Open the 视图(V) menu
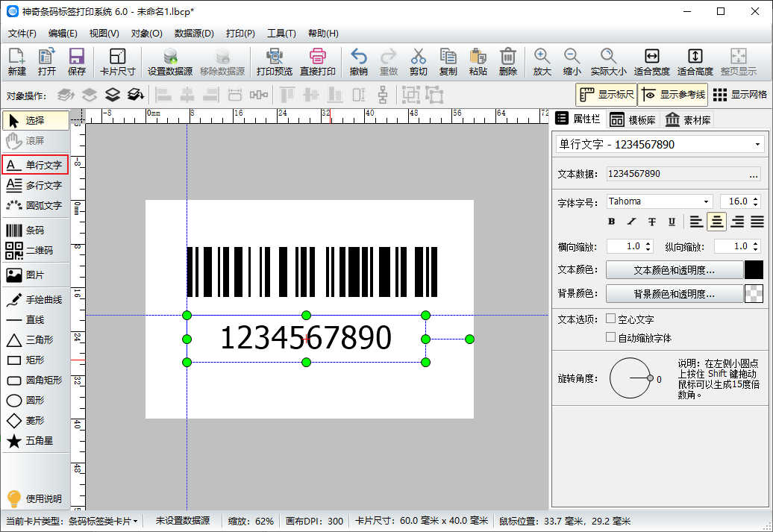The width and height of the screenshot is (773, 532). click(x=104, y=34)
